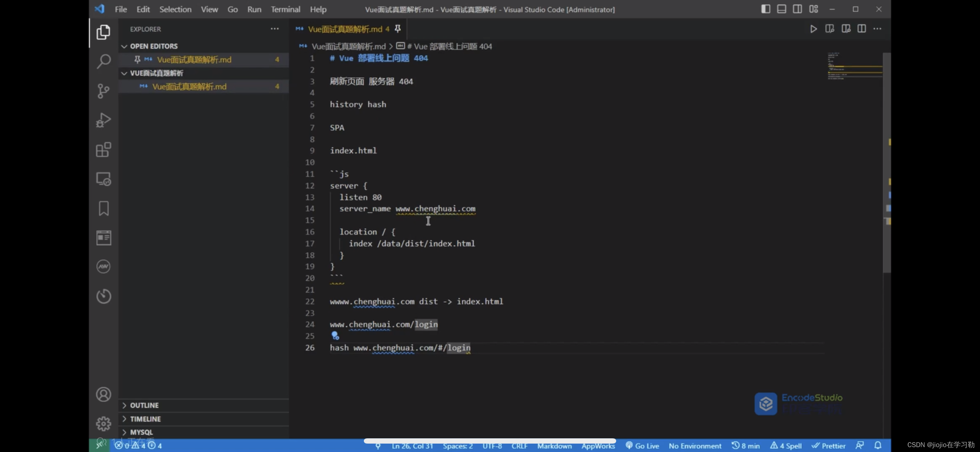Open the File menu
This screenshot has width=980, height=452.
pyautogui.click(x=121, y=9)
